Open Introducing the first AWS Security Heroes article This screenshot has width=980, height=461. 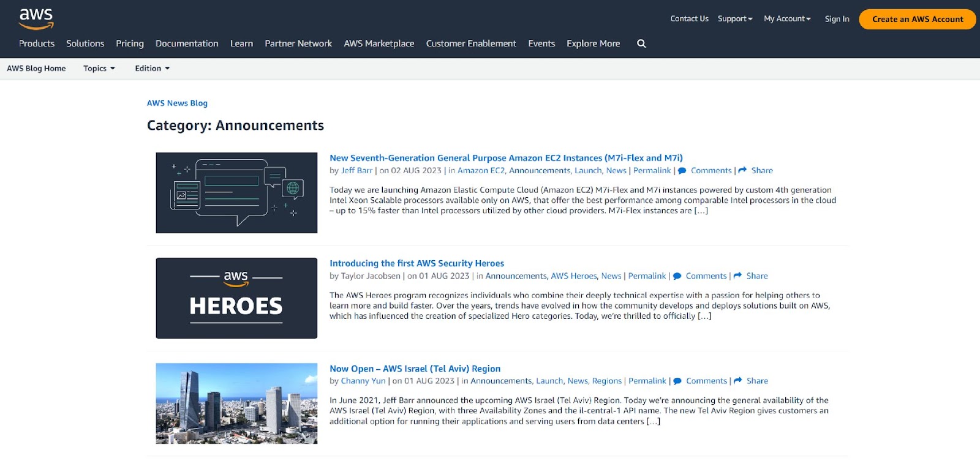tap(417, 263)
